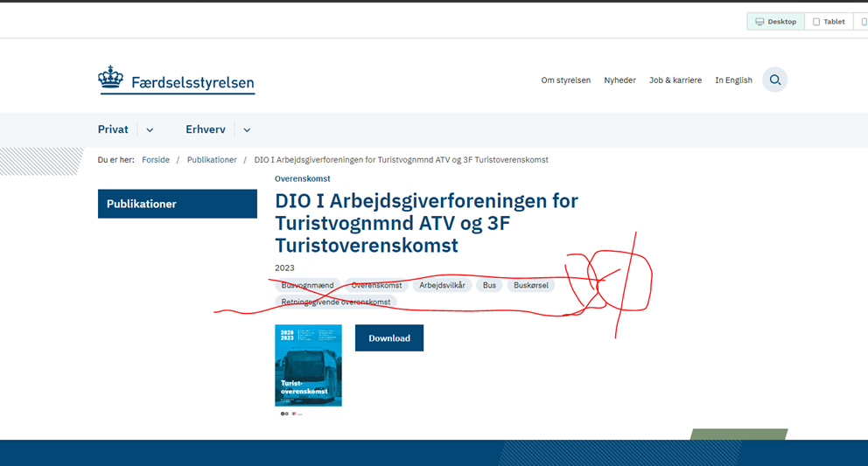Click the Bus tag chip
Image resolution: width=868 pixels, height=466 pixels.
pos(489,285)
